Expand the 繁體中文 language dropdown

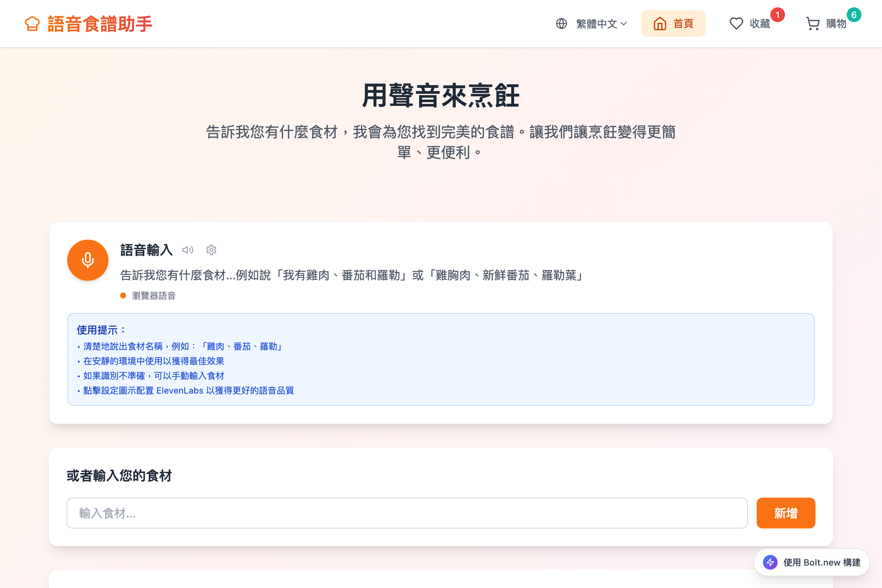596,24
